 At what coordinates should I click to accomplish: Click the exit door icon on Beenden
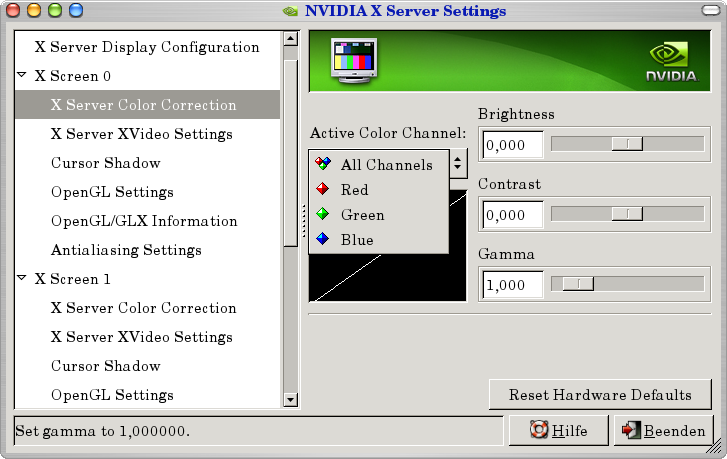[631, 430]
